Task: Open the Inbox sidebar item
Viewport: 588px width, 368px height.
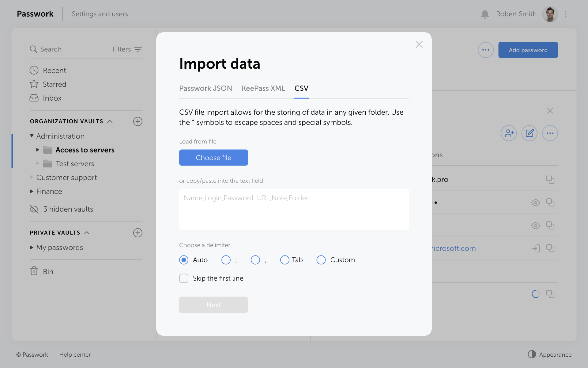Action: click(x=52, y=98)
